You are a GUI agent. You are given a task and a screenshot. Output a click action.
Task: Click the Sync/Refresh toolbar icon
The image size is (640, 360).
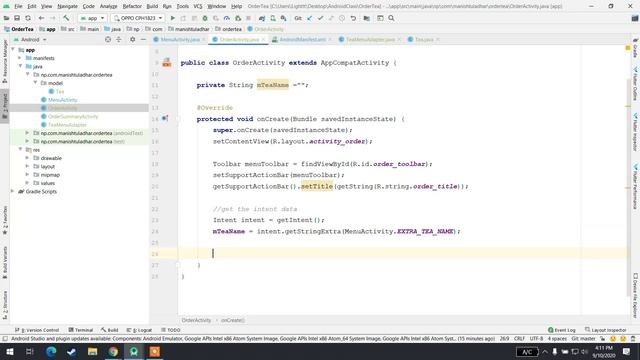pos(28,18)
